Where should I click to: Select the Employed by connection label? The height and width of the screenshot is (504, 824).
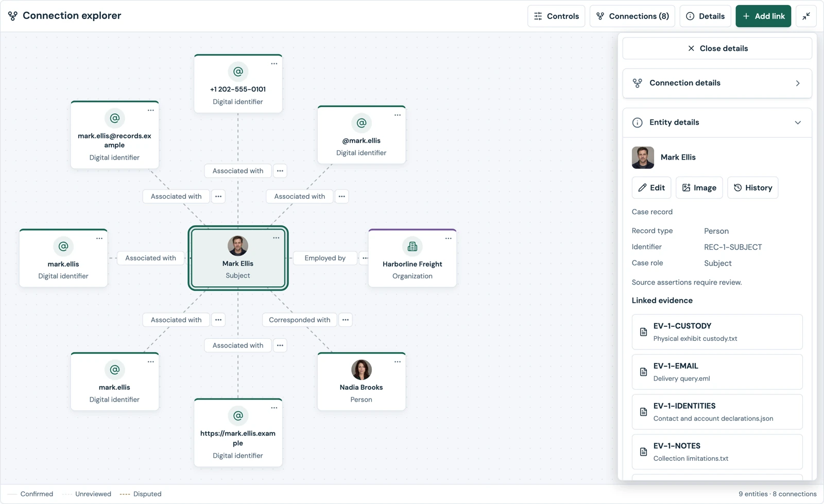coord(325,258)
